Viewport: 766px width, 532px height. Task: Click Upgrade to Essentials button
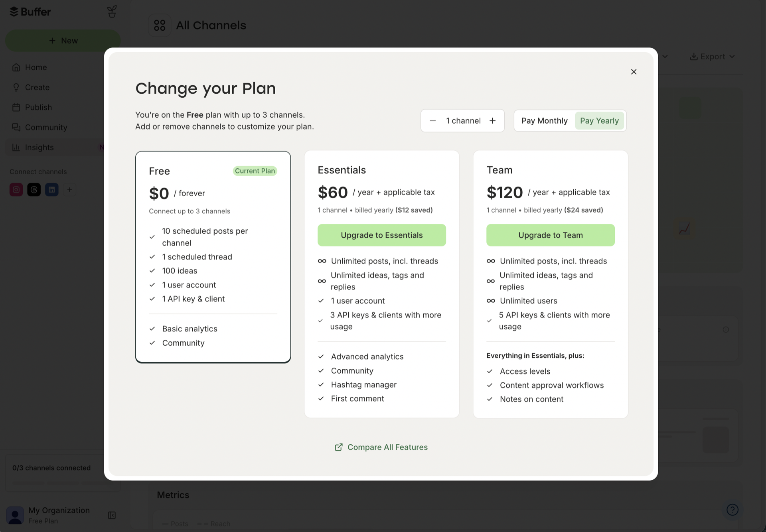pos(382,235)
